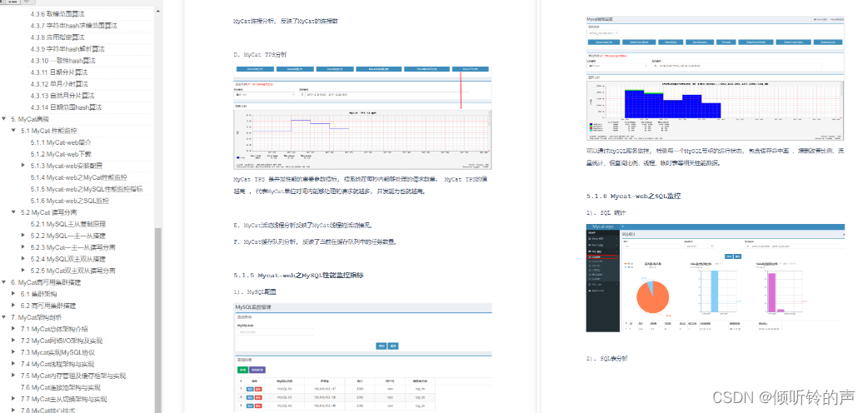Select outline entry 7.2 MyCat网络I/O架构及实现
This screenshot has height=413, width=868.
pos(62,341)
